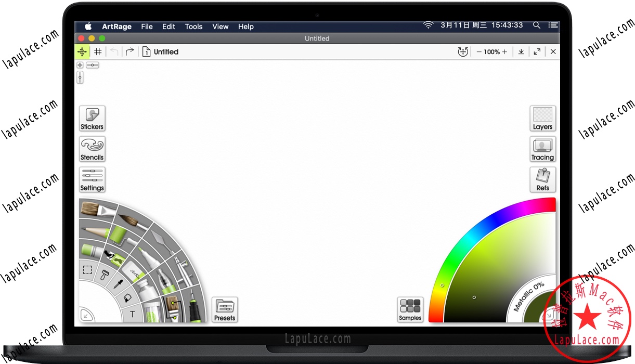Open the Refs panel
This screenshot has height=364, width=635.
tap(542, 179)
